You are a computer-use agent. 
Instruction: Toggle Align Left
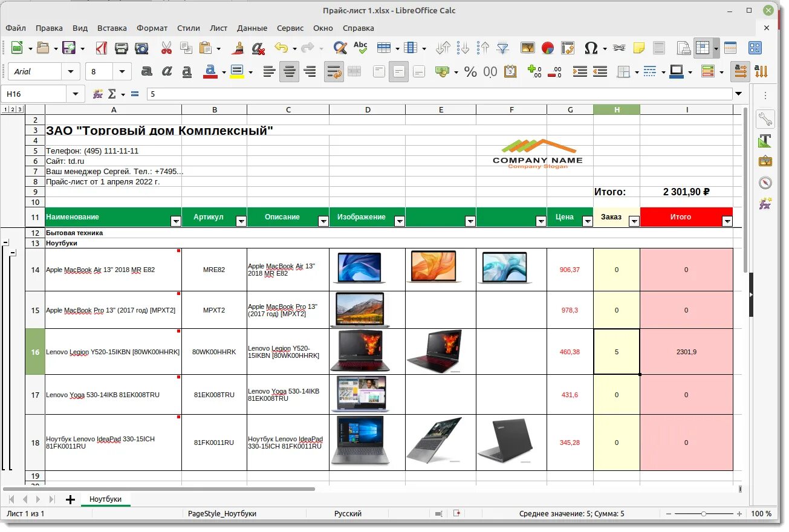270,72
